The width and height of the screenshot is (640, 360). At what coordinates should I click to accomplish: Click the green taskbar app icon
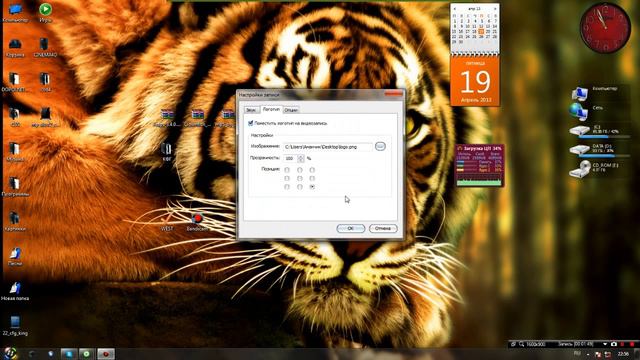point(86,354)
